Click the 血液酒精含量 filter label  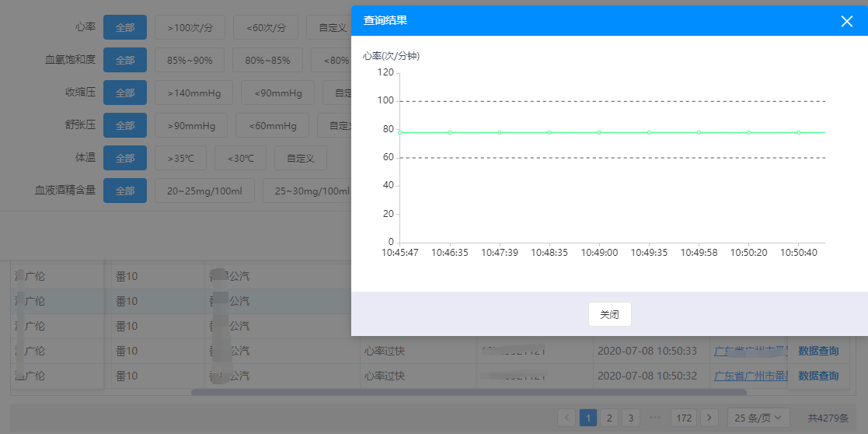[x=65, y=191]
